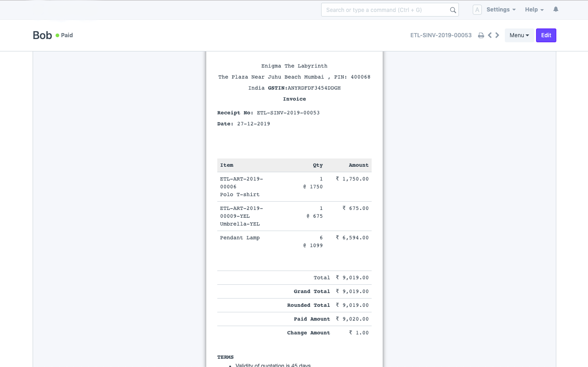Click the Item column header
Image resolution: width=588 pixels, height=367 pixels.
click(227, 165)
